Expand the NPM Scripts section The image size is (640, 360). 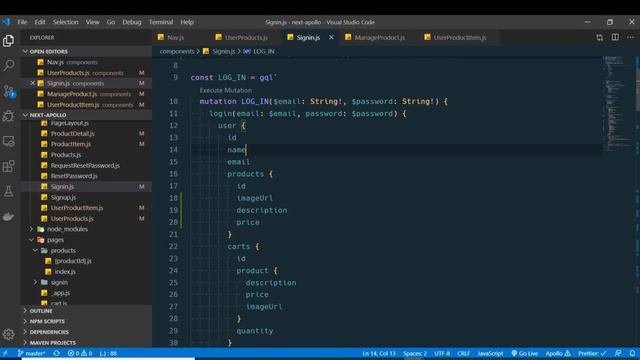(47, 321)
